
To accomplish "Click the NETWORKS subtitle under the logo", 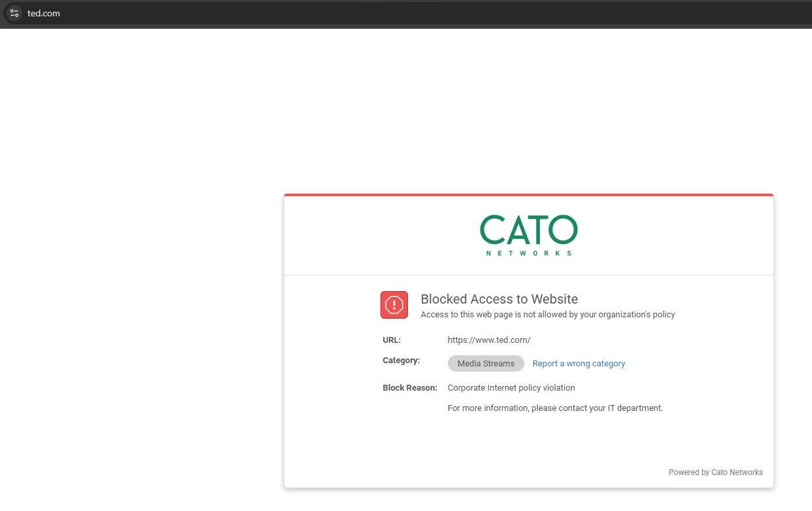I will [528, 253].
